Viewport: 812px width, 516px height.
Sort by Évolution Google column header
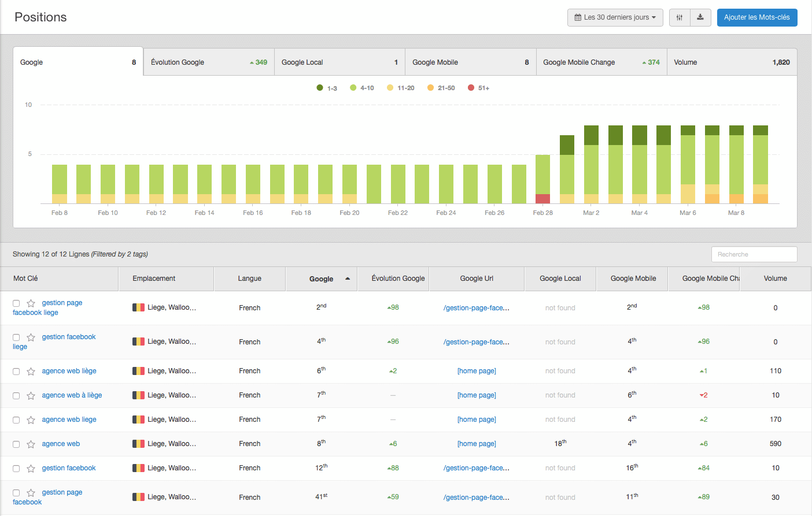pyautogui.click(x=398, y=279)
